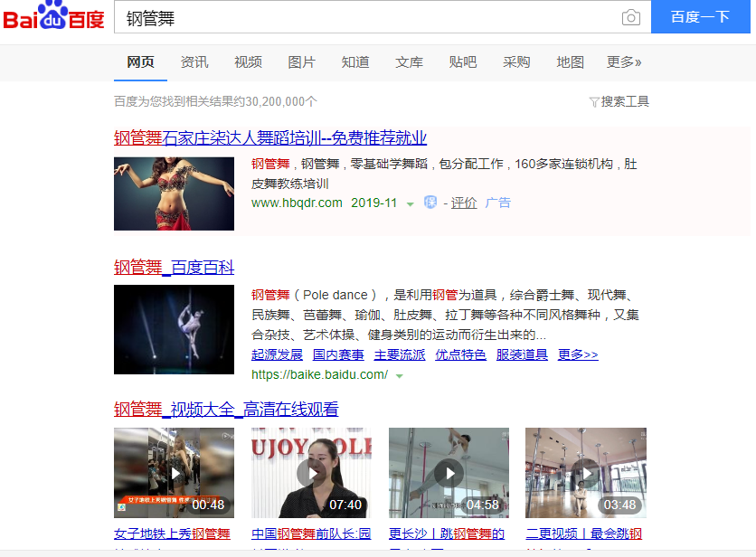
Task: Play the 03:48 studio video
Action: (586, 473)
